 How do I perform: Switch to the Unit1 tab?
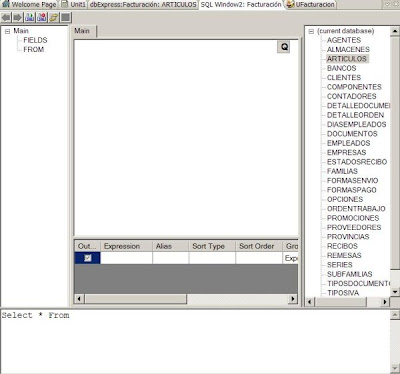pyautogui.click(x=74, y=4)
